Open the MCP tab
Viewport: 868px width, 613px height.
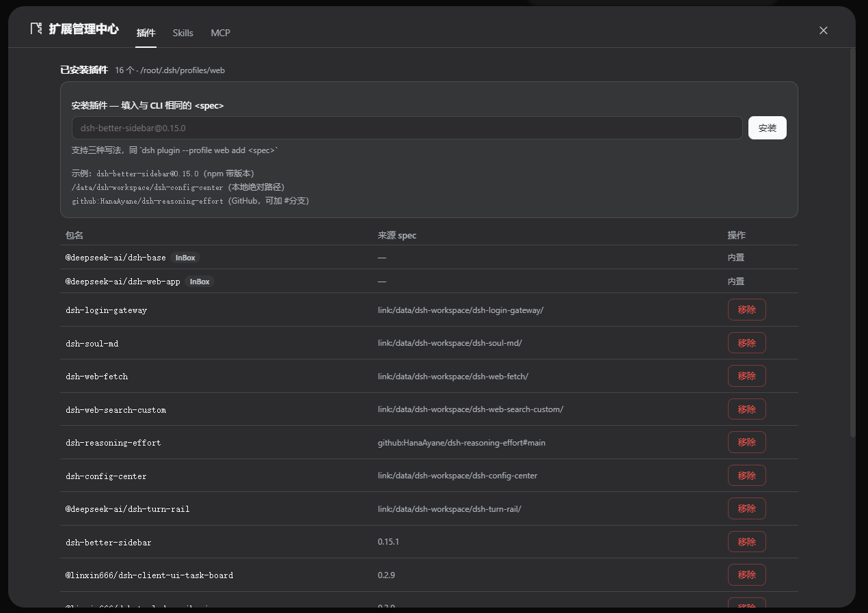220,33
